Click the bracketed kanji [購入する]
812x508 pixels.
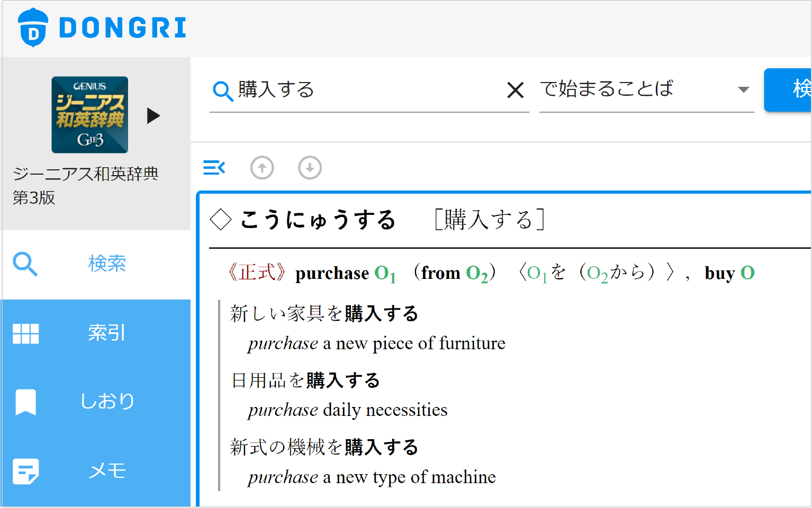pyautogui.click(x=489, y=220)
